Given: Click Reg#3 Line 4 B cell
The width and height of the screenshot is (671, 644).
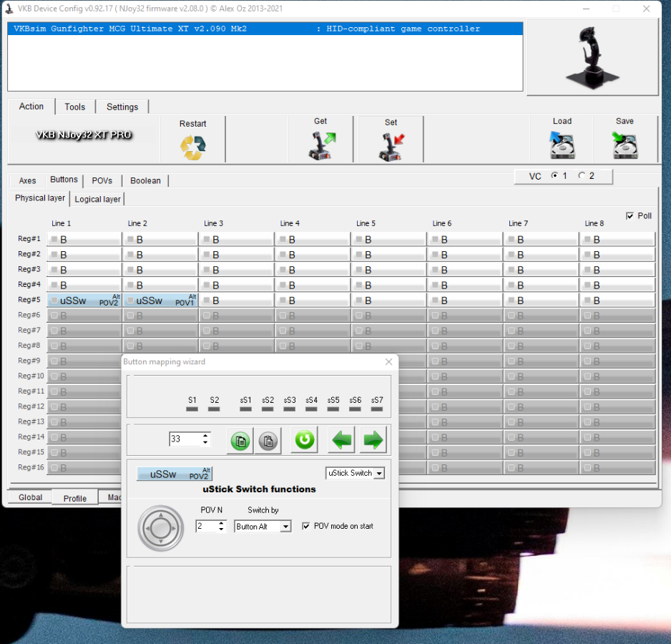Looking at the screenshot, I should [313, 270].
